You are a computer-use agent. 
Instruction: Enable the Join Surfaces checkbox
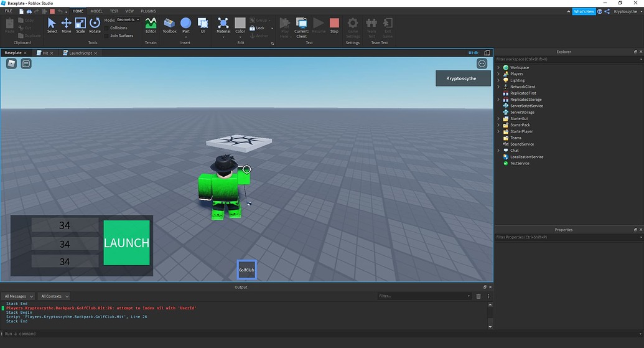tap(107, 35)
